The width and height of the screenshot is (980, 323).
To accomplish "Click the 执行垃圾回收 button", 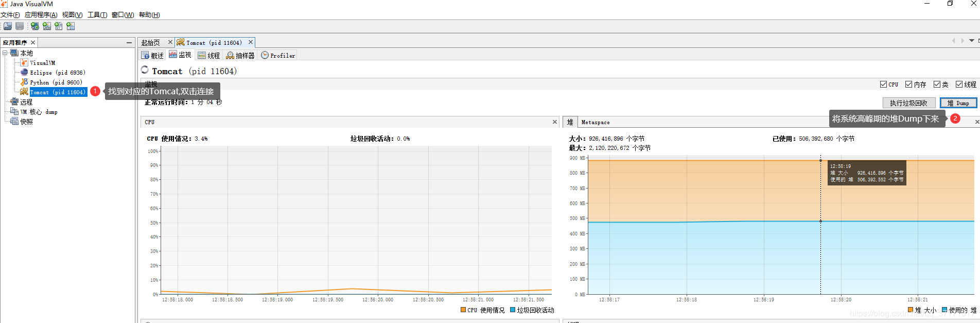I will tap(909, 103).
